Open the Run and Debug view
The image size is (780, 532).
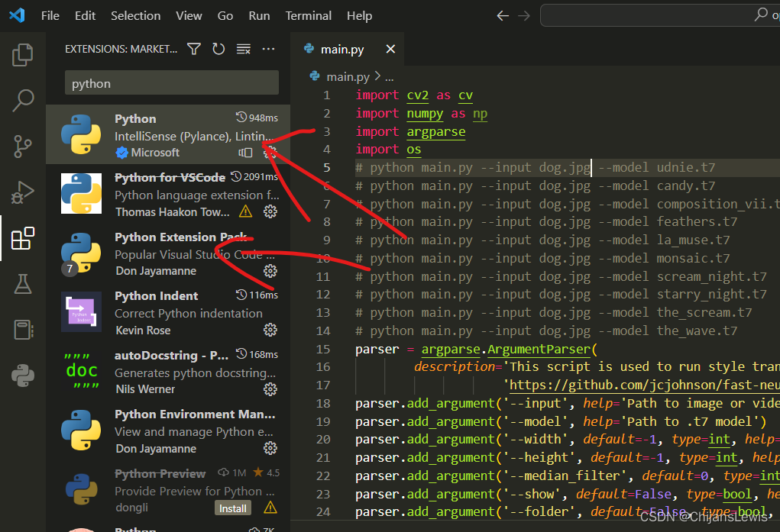coord(22,192)
